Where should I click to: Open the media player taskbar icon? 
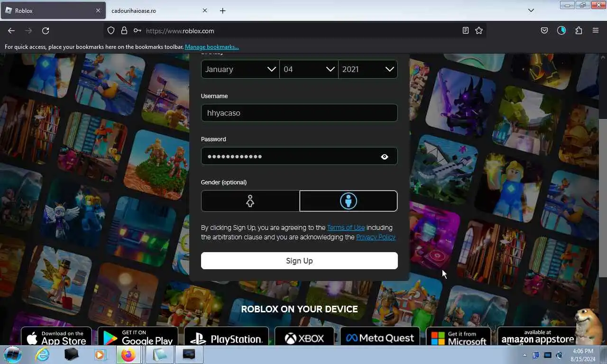(x=100, y=355)
